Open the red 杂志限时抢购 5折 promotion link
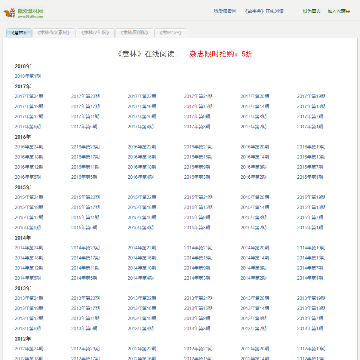360x360 pixels. (221, 54)
